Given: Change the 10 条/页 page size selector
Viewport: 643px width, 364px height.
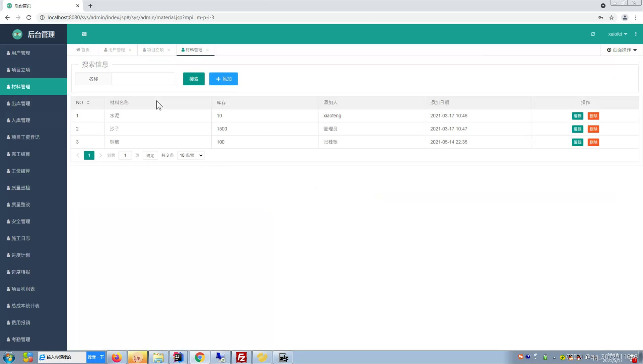Looking at the screenshot, I should pos(191,155).
